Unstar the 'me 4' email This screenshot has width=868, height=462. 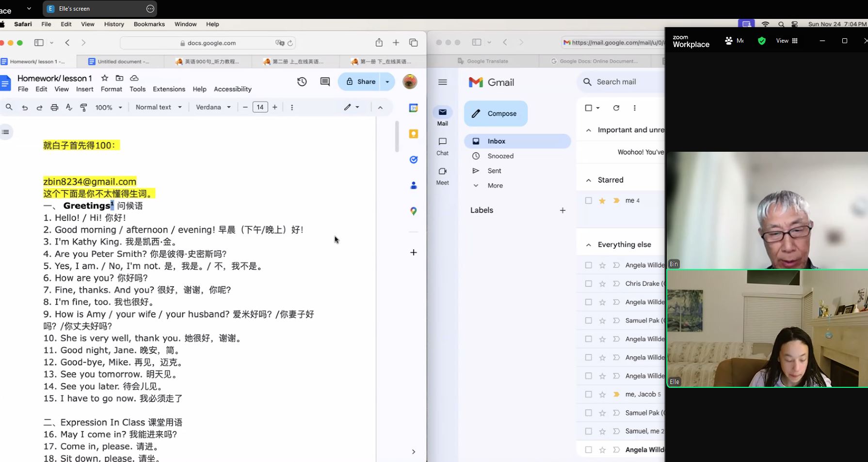(x=602, y=200)
